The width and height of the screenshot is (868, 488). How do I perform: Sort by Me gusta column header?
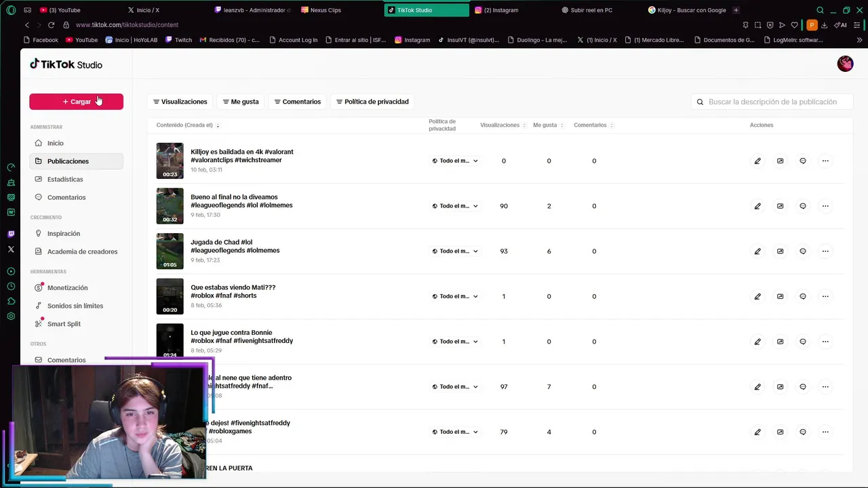click(x=548, y=125)
